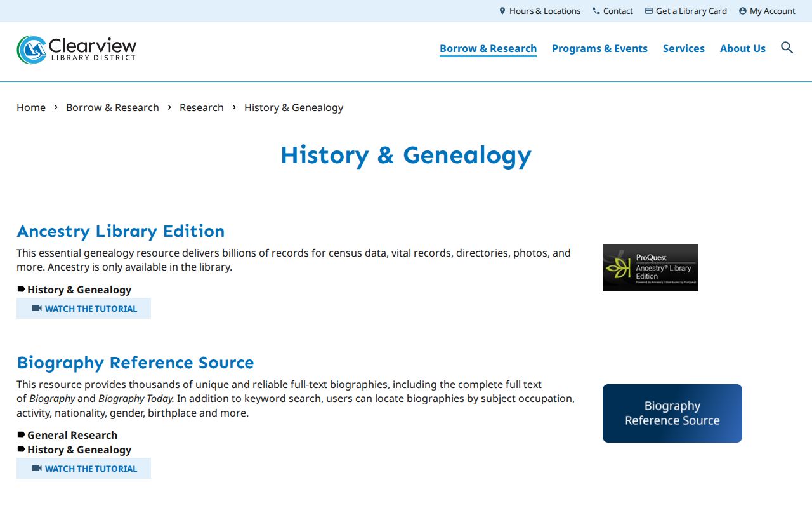Click the tag icon under Ancestry Library Edition
Image resolution: width=812 pixels, height=508 pixels.
(21, 290)
